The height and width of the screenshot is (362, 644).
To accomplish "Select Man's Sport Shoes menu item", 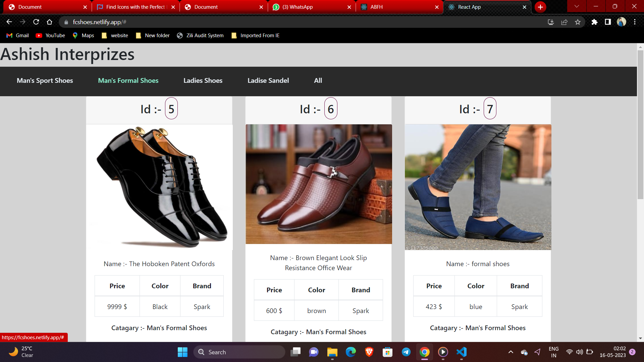I will pyautogui.click(x=45, y=80).
